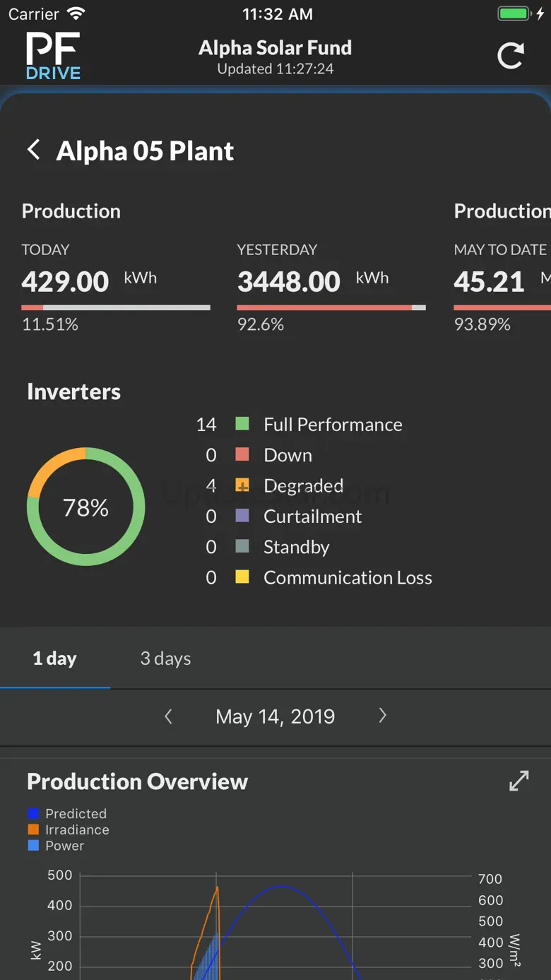The image size is (551, 980).
Task: Select the Down red legend square
Action: click(242, 455)
